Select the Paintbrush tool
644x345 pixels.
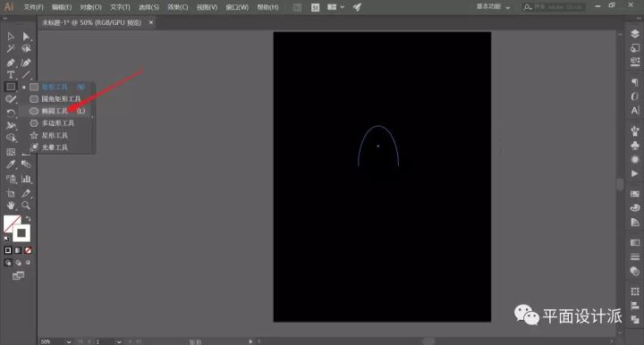11,99
